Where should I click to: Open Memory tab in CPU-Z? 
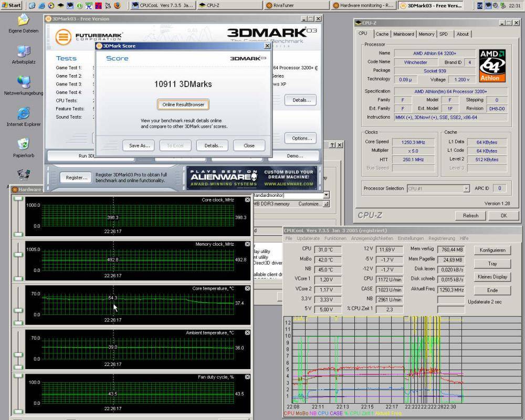tap(426, 34)
